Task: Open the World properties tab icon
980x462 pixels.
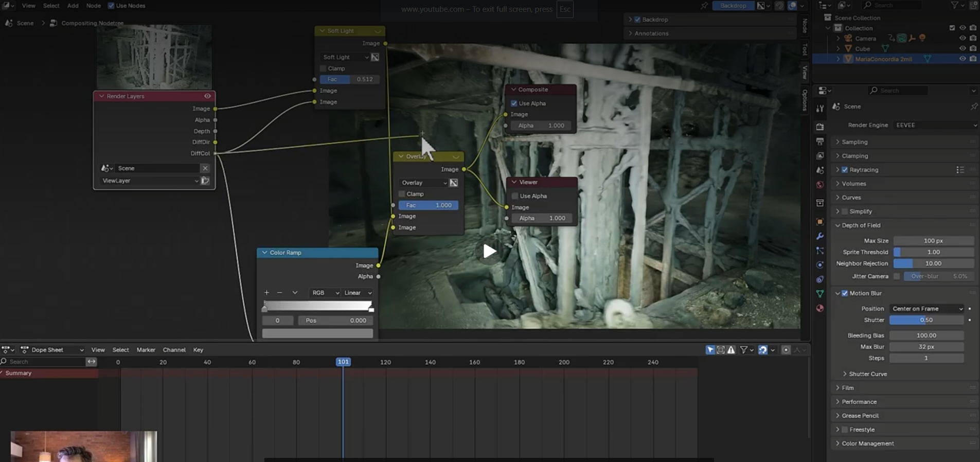Action: pyautogui.click(x=820, y=184)
